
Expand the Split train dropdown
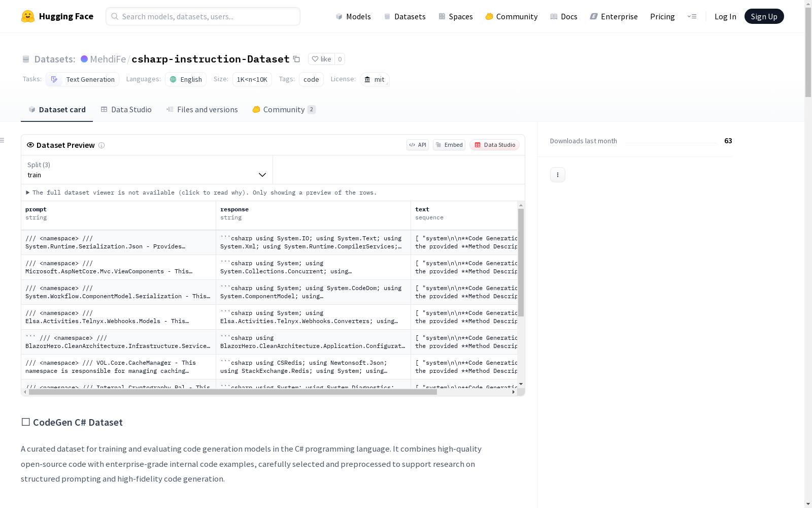147,170
